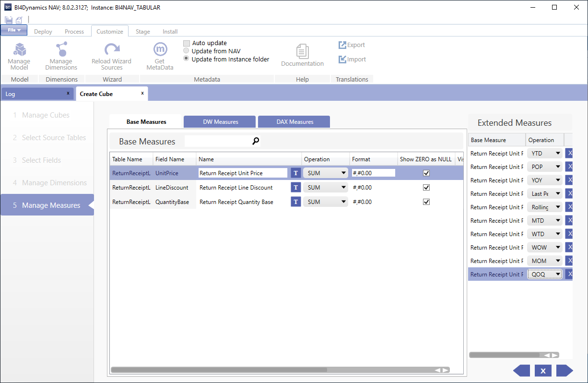The height and width of the screenshot is (383, 588).
Task: Open the POP operation dropdown
Action: pyautogui.click(x=545, y=167)
